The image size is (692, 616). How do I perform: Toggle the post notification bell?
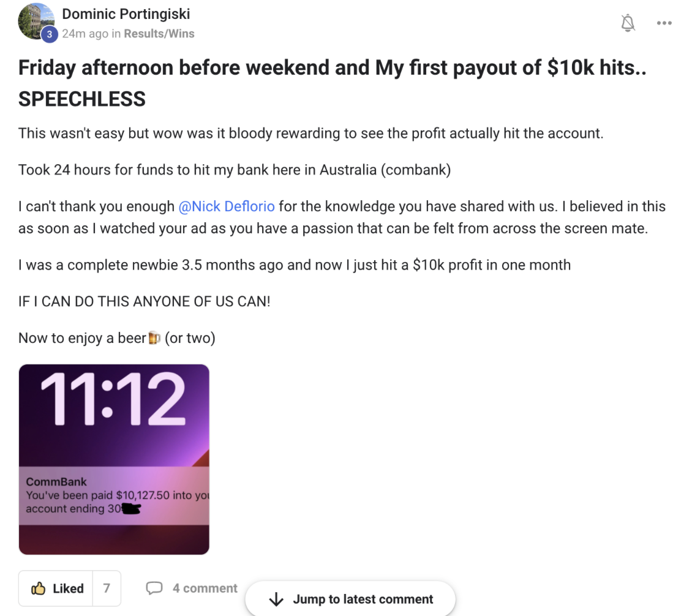click(x=628, y=23)
